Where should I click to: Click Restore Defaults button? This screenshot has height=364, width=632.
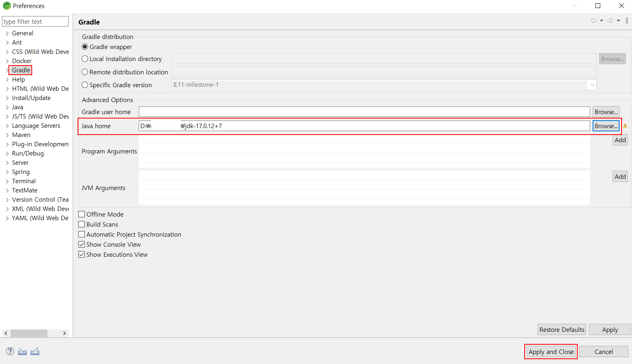click(x=562, y=329)
